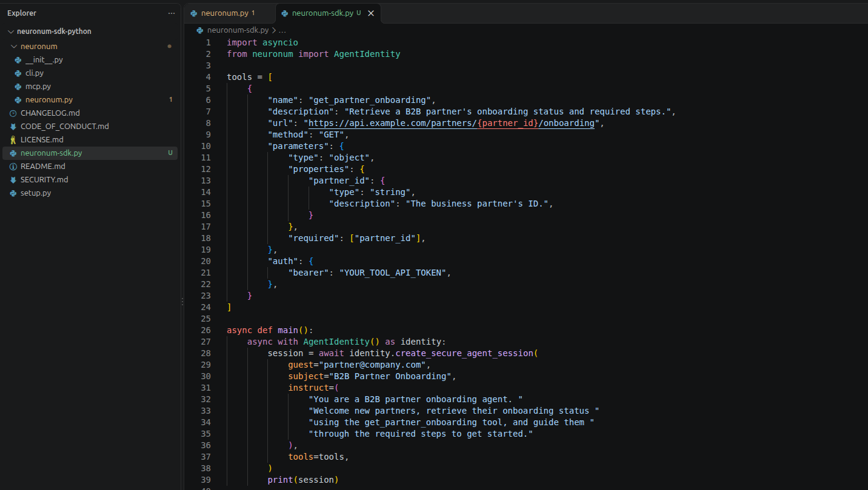This screenshot has width=868, height=490.
Task: Open the API example URL link in the code
Action: coord(451,123)
